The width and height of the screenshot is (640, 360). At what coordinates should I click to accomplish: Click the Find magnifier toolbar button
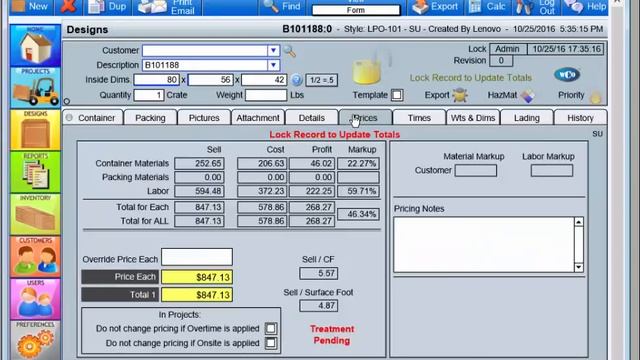pyautogui.click(x=282, y=7)
